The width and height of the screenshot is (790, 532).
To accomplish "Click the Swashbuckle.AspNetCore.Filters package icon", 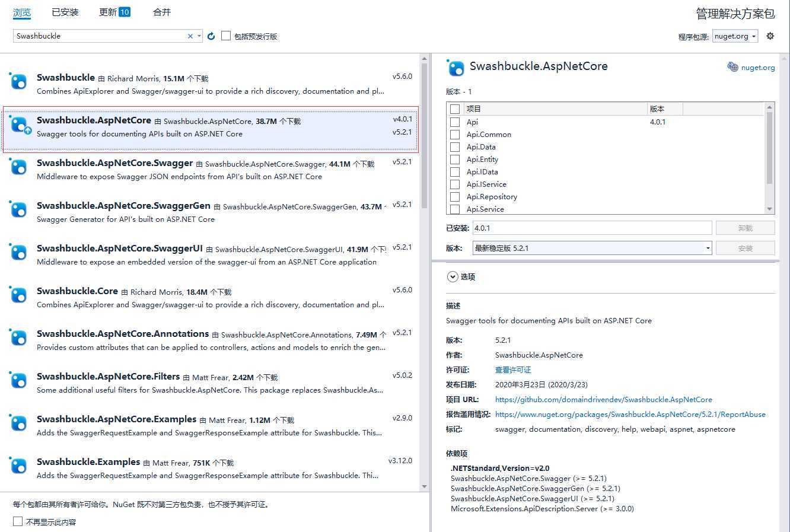I will (18, 380).
